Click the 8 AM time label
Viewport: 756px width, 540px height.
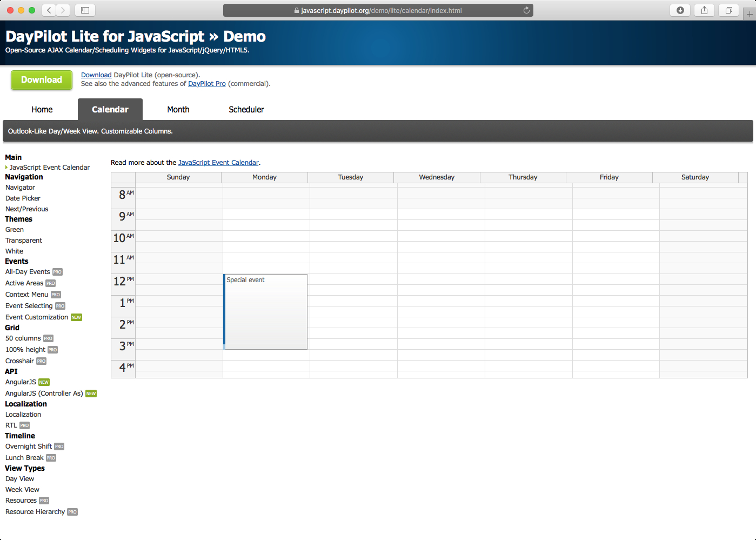123,198
